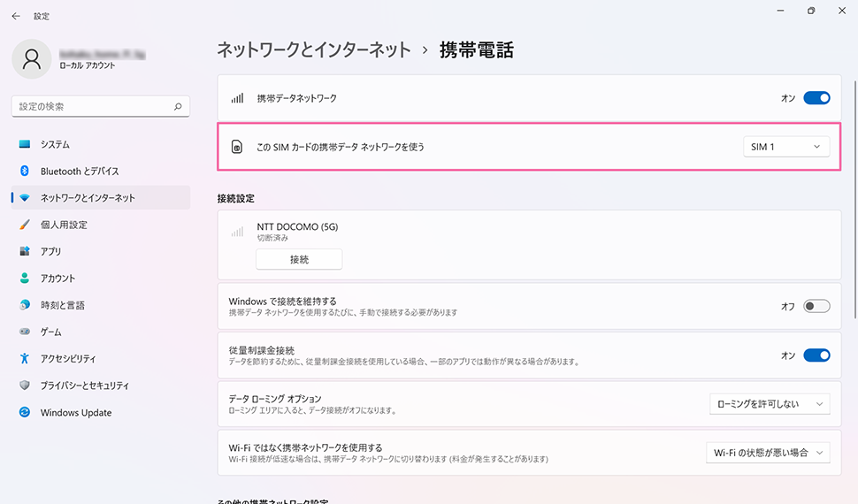
Task: Click the Windows Update icon
Action: click(25, 413)
